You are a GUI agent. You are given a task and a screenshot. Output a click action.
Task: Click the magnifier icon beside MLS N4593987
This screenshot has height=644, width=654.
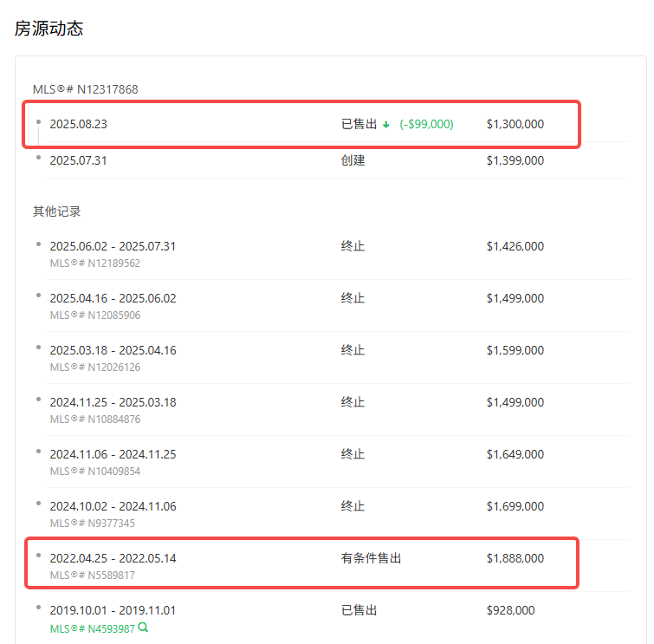[x=144, y=628]
